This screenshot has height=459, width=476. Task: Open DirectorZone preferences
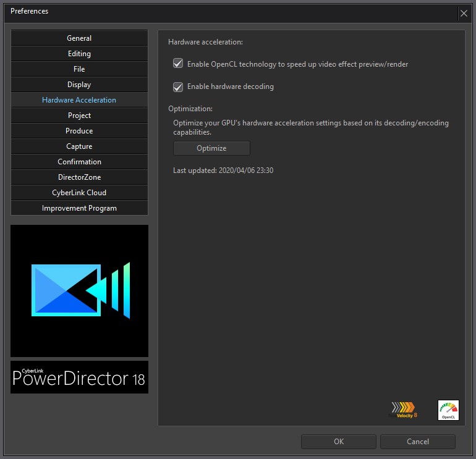click(x=79, y=177)
